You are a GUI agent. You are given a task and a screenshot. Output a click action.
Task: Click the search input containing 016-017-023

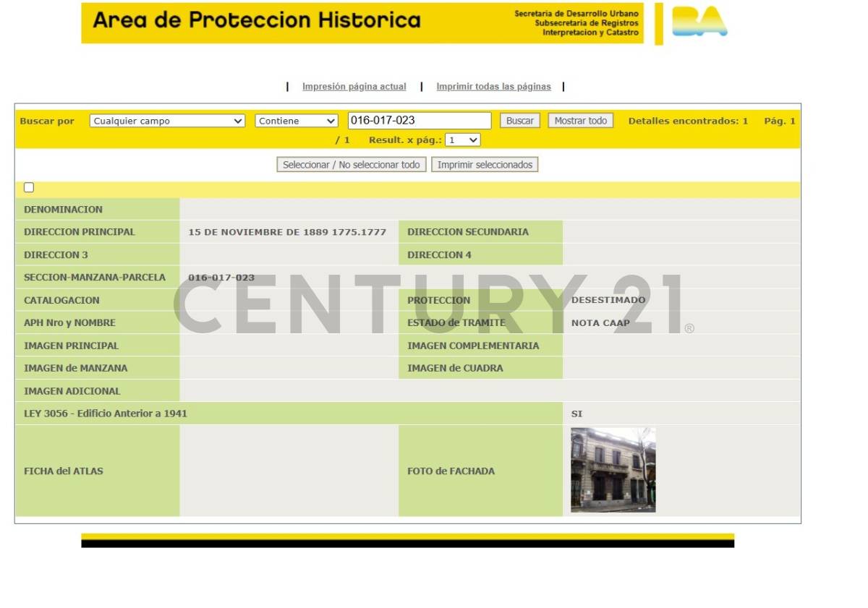pyautogui.click(x=420, y=121)
